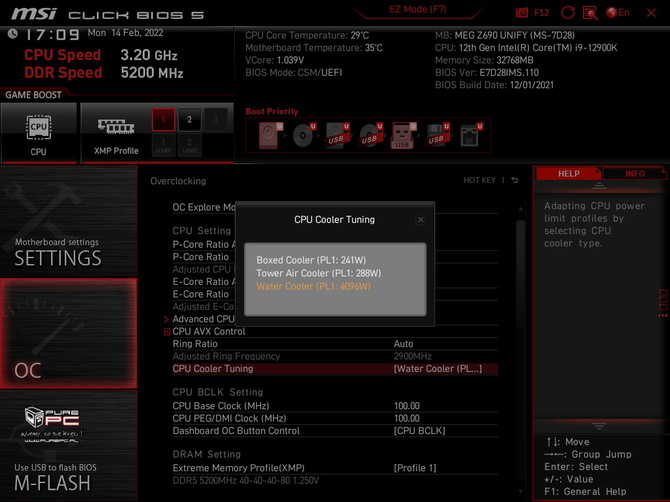
Task: Select the USB key boot device
Action: pyautogui.click(x=403, y=135)
